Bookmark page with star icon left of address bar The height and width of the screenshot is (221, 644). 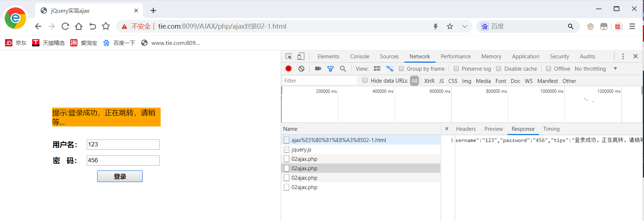[x=106, y=26]
